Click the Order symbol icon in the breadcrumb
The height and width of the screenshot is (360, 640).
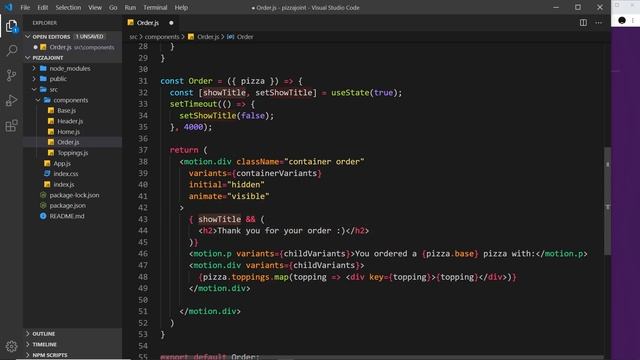click(x=231, y=37)
